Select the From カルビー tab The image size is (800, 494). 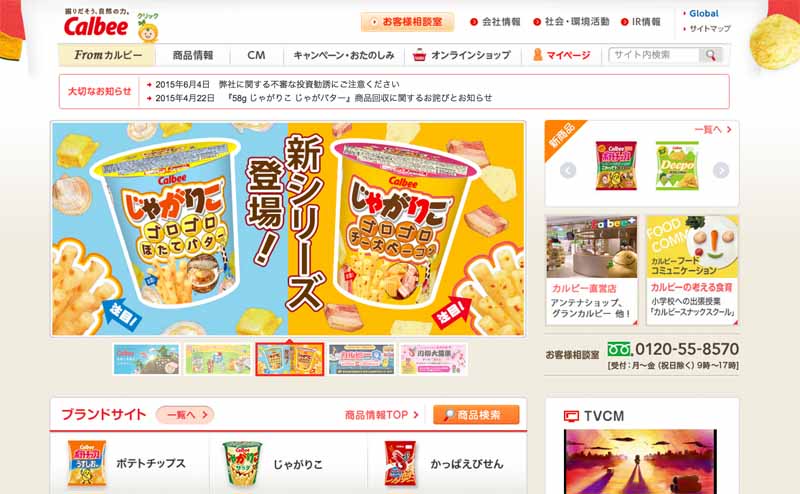pyautogui.click(x=107, y=55)
